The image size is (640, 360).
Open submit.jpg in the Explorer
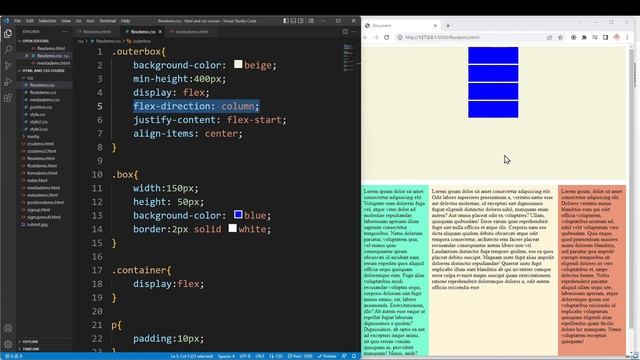[37, 224]
